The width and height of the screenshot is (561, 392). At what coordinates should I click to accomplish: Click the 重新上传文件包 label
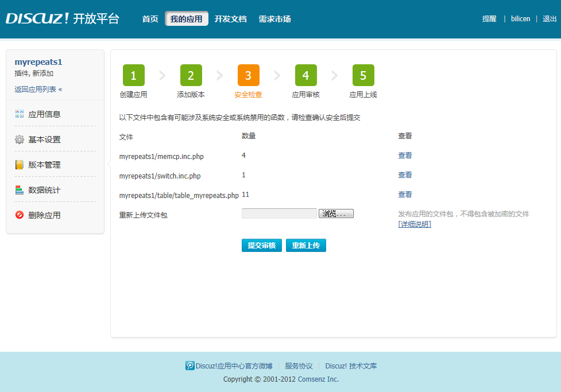click(x=143, y=215)
